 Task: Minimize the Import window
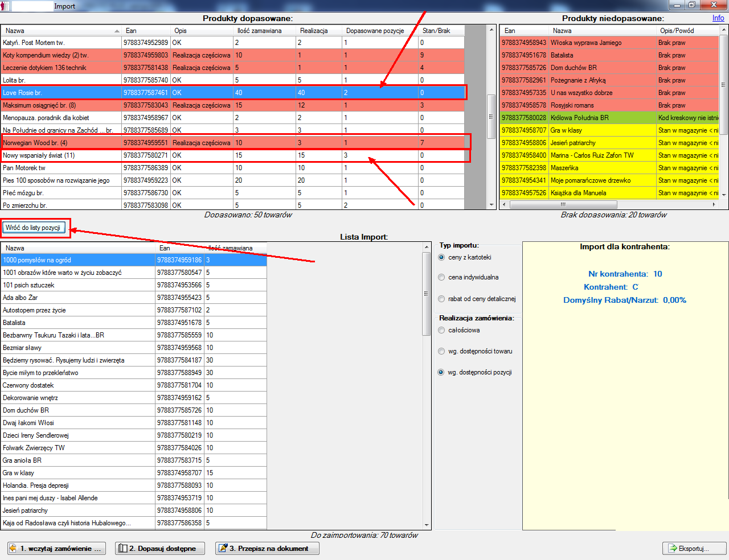point(677,5)
